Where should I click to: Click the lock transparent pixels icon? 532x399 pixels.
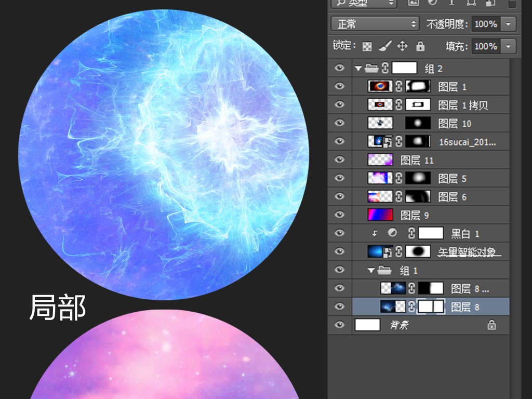[x=367, y=46]
